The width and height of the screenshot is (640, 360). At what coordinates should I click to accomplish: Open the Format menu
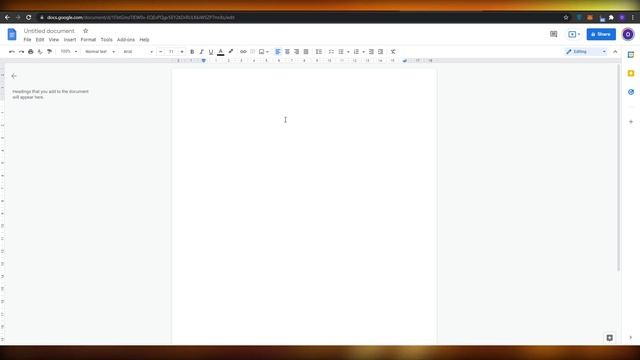88,40
